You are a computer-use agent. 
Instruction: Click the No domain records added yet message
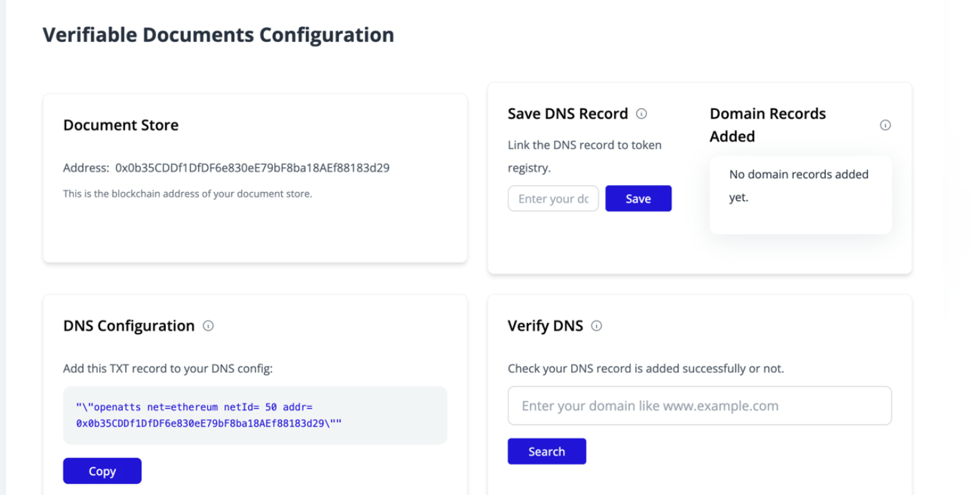pyautogui.click(x=799, y=185)
